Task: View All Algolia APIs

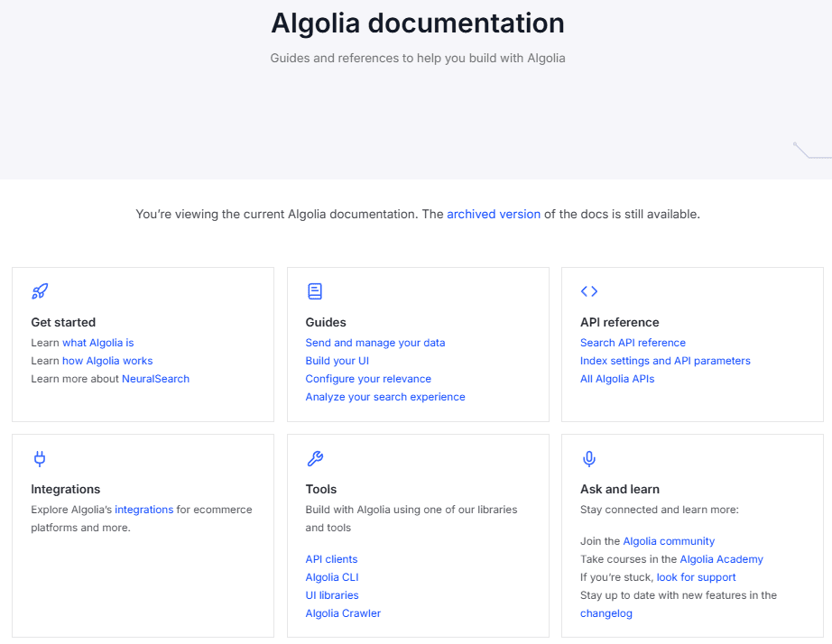Action: tap(617, 379)
